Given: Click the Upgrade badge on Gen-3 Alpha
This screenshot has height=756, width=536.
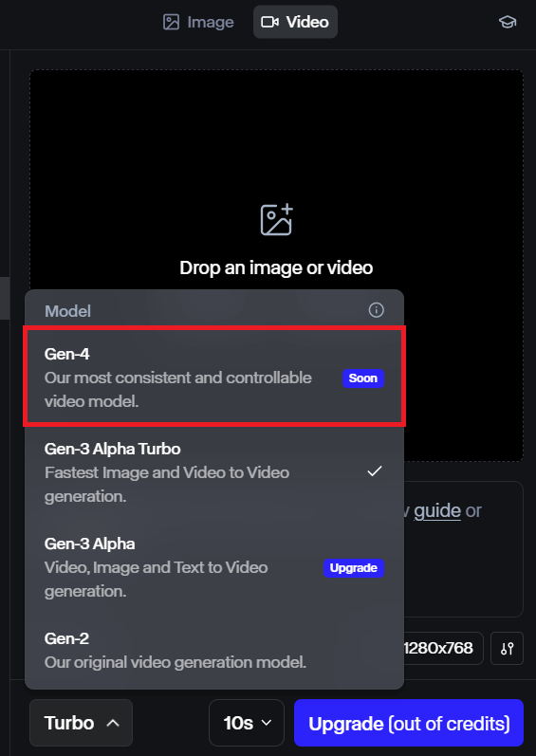Looking at the screenshot, I should (354, 568).
